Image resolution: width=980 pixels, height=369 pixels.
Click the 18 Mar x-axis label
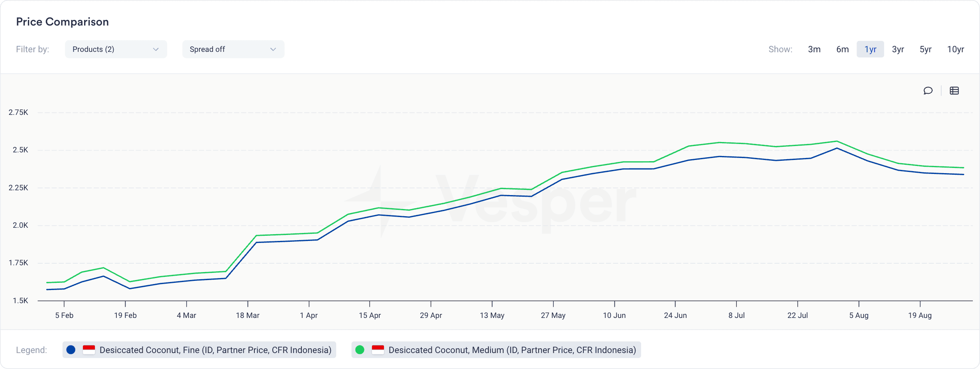tap(248, 315)
